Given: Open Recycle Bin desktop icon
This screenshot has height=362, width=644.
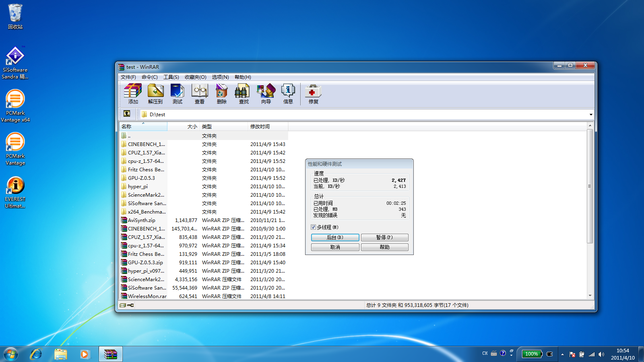Looking at the screenshot, I should 15,16.
